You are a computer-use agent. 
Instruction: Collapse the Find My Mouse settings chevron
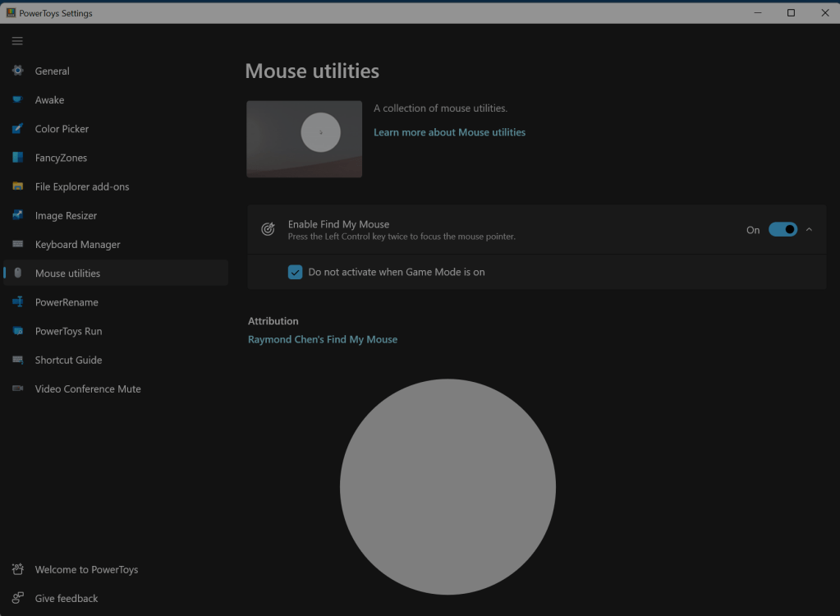(x=809, y=229)
